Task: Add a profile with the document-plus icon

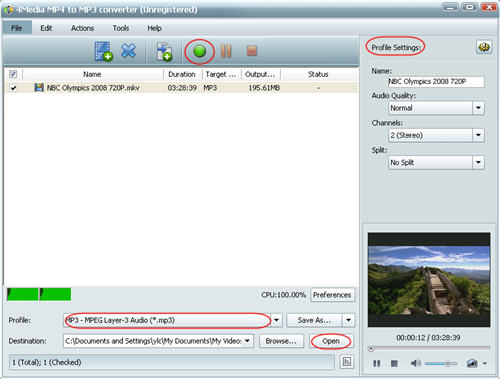Action: click(x=164, y=51)
